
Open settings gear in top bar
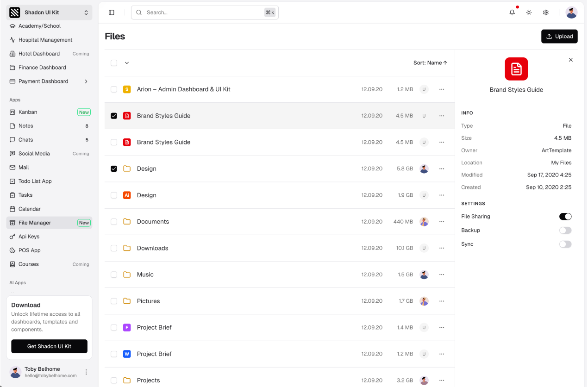[x=546, y=12]
